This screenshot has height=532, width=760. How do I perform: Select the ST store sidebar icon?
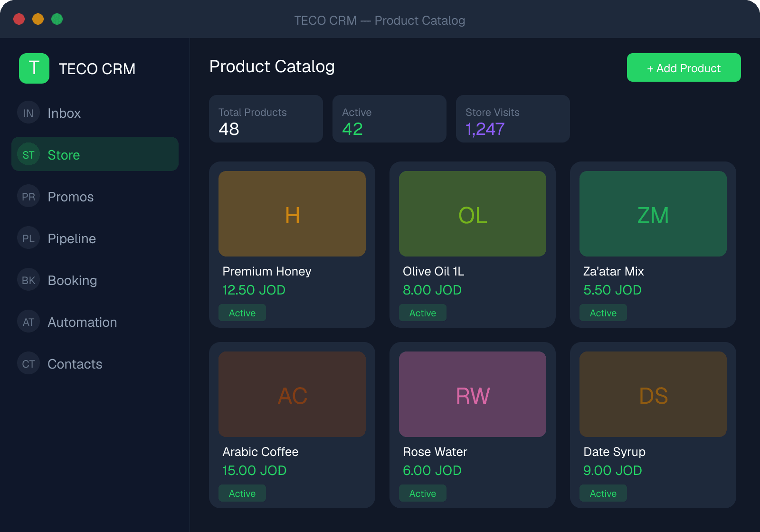point(28,154)
